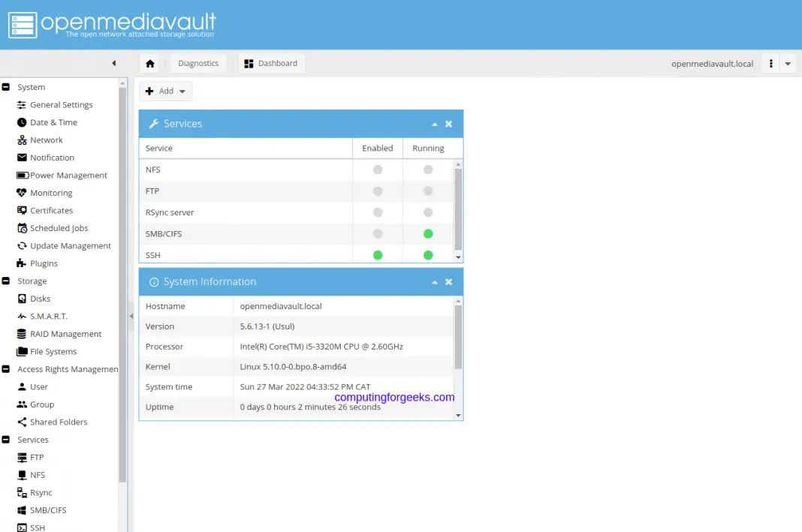
Task: Enable the NFS service toggle
Action: [377, 170]
